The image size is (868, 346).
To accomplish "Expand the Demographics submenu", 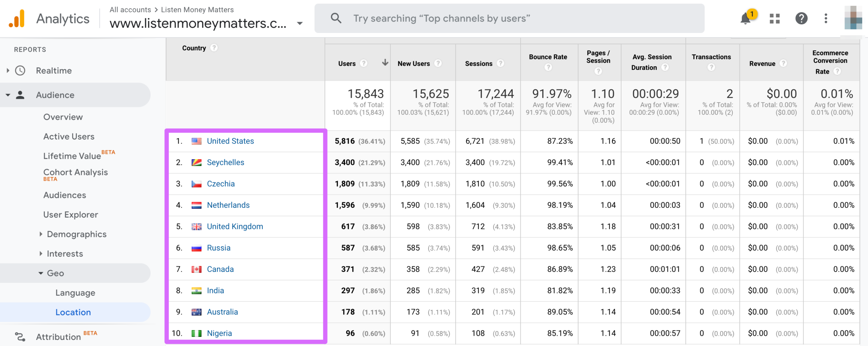I will pyautogui.click(x=41, y=234).
